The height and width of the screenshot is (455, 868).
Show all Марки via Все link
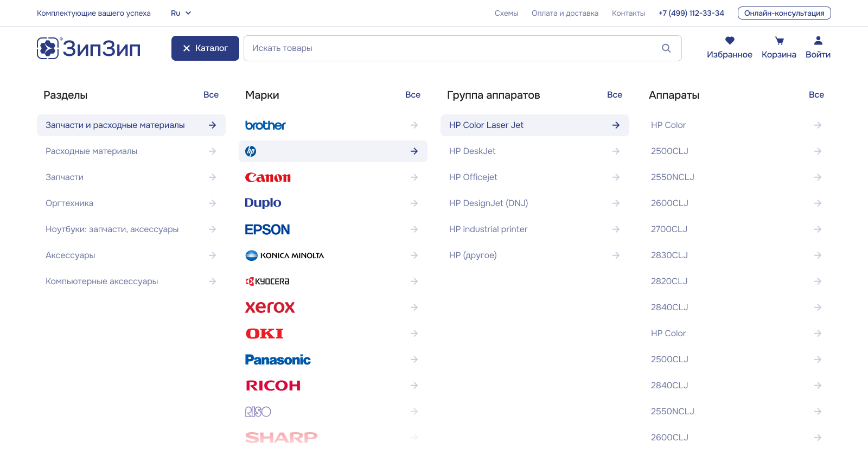(413, 95)
